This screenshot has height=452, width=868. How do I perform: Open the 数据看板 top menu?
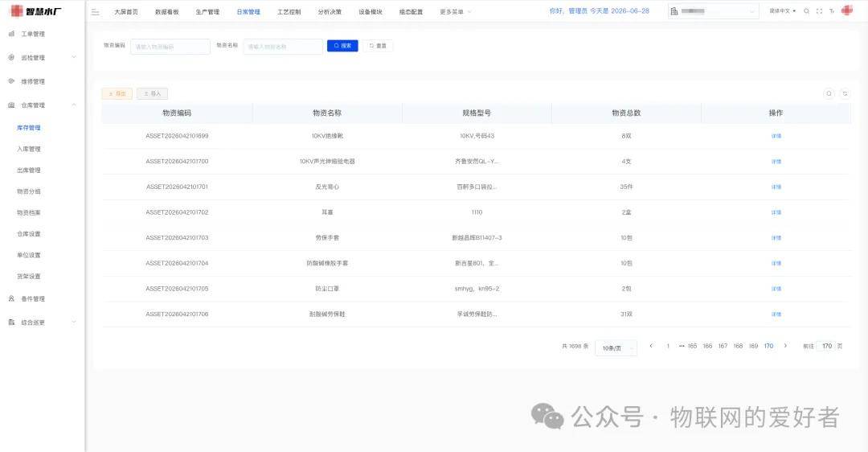click(x=166, y=11)
